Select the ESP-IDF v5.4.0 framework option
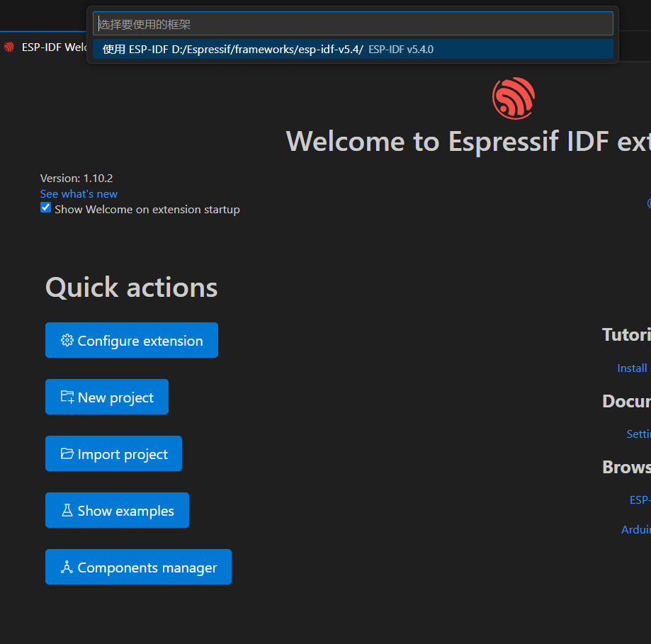Image resolution: width=651 pixels, height=644 pixels. click(353, 49)
